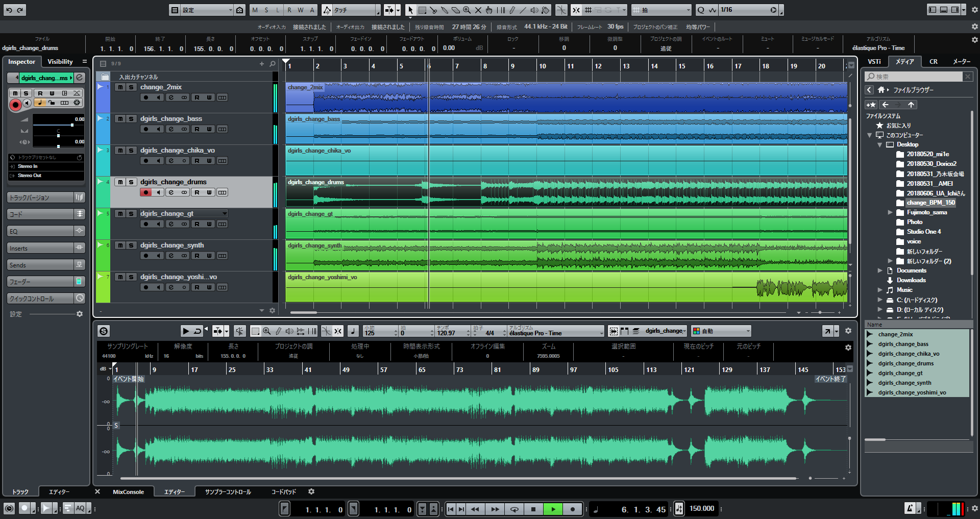The width and height of the screenshot is (980, 519).
Task: Open the コードパッド tab
Action: click(284, 492)
